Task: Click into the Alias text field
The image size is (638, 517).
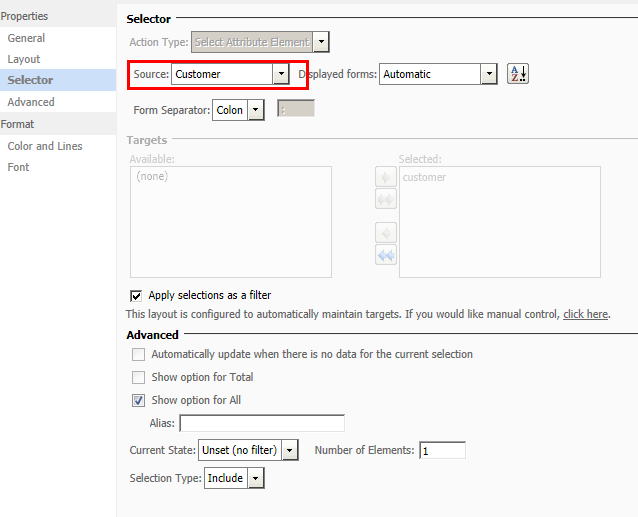Action: coord(262,423)
